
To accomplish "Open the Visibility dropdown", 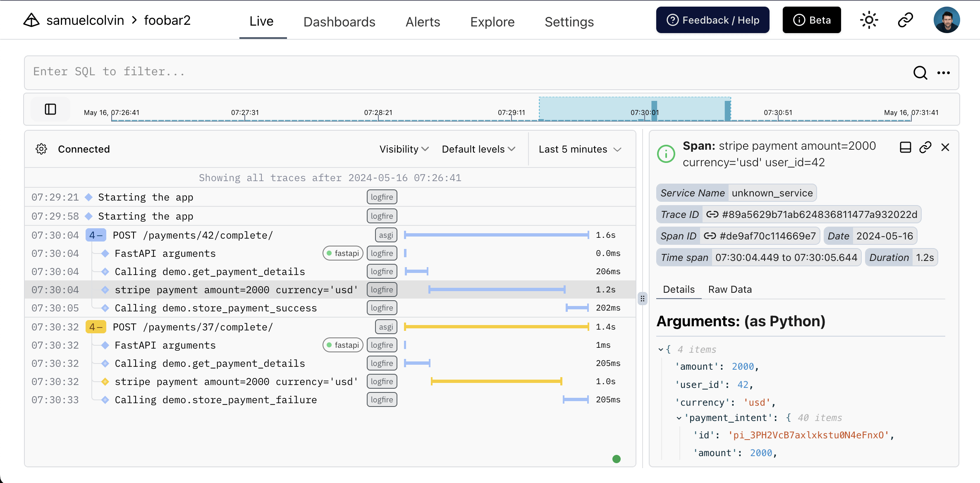I will coord(404,149).
